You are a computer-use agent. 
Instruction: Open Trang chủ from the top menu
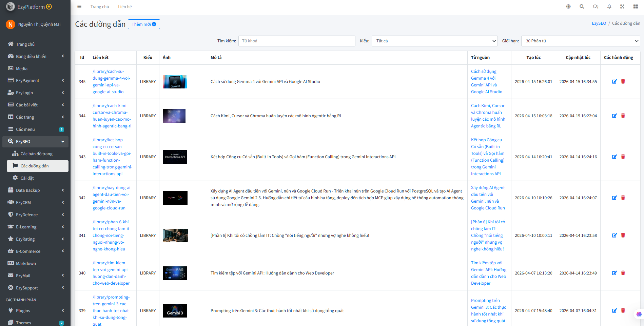click(100, 6)
